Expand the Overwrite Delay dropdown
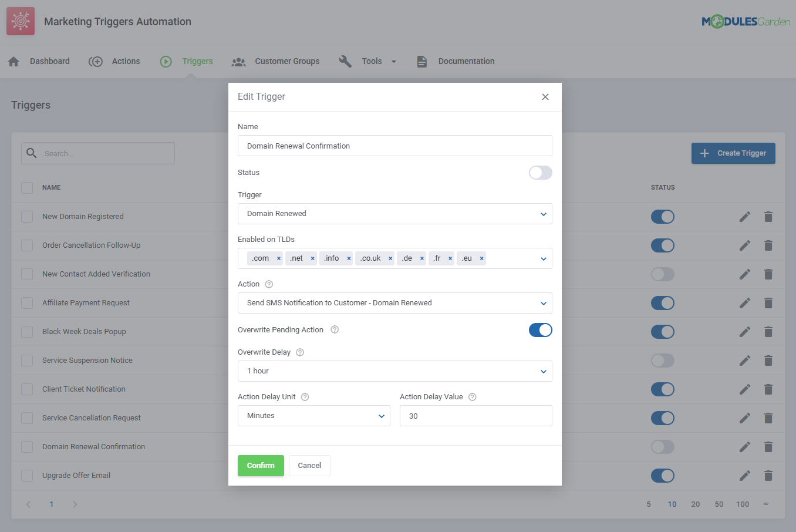The image size is (796, 532). pos(394,371)
